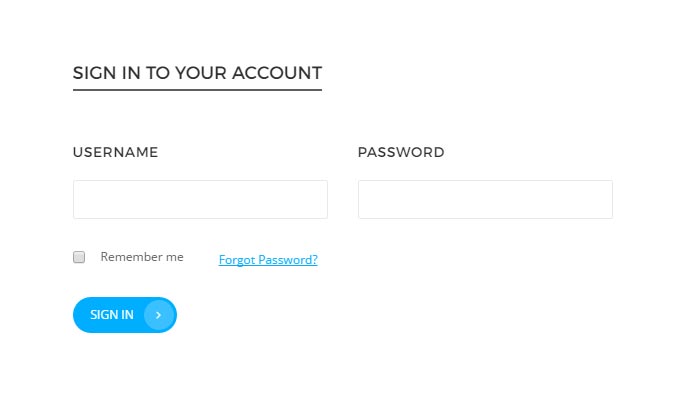Submit the form with the SIGN IN button
The image size is (675, 398).
pyautogui.click(x=125, y=315)
